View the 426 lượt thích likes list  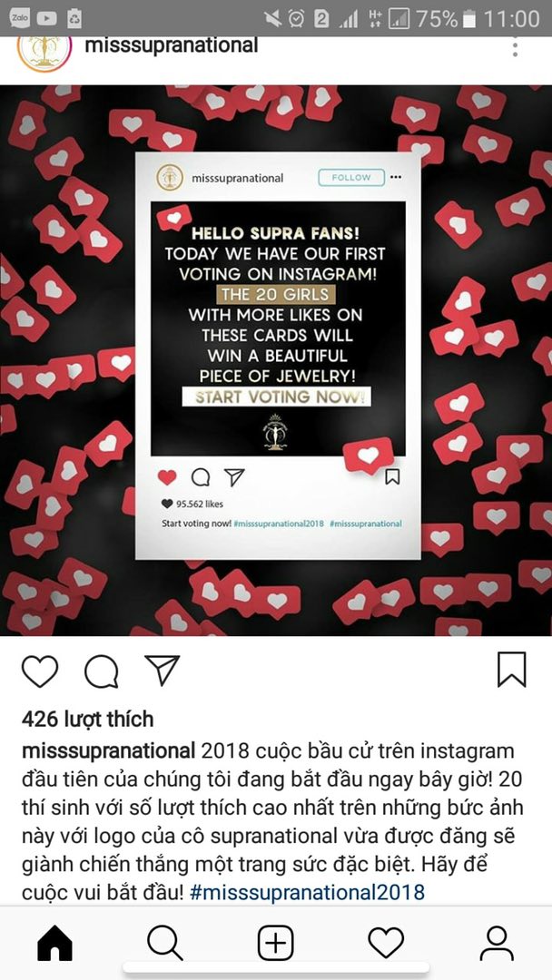(87, 720)
